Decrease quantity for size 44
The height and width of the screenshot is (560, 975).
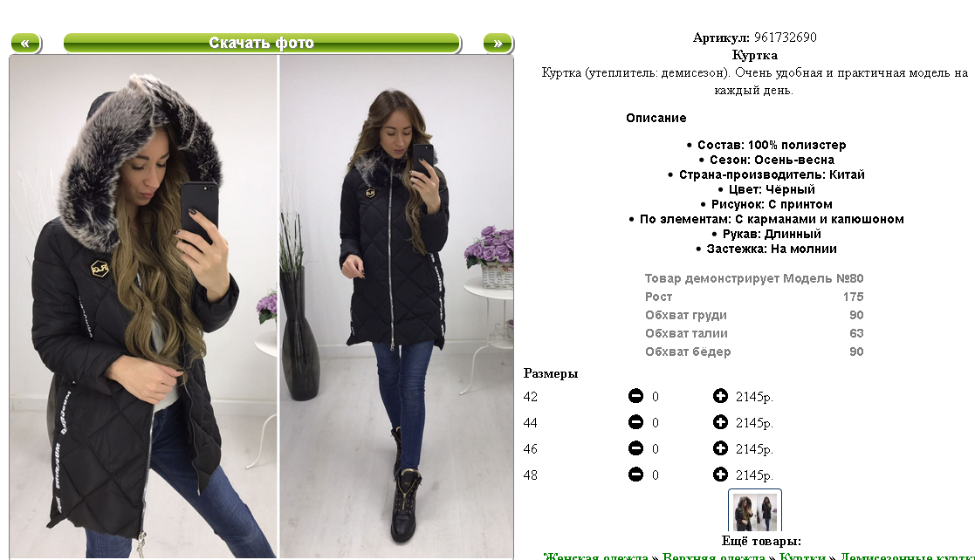point(635,422)
